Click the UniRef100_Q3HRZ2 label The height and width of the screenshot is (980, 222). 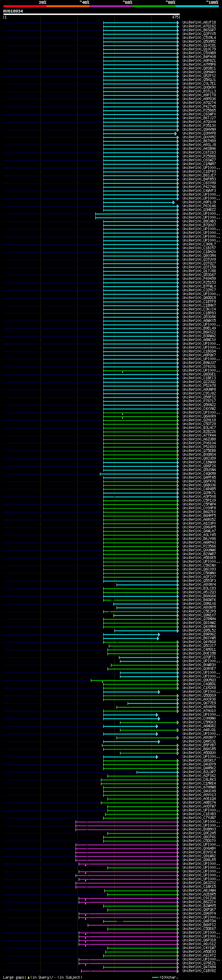pyautogui.click(x=199, y=210)
